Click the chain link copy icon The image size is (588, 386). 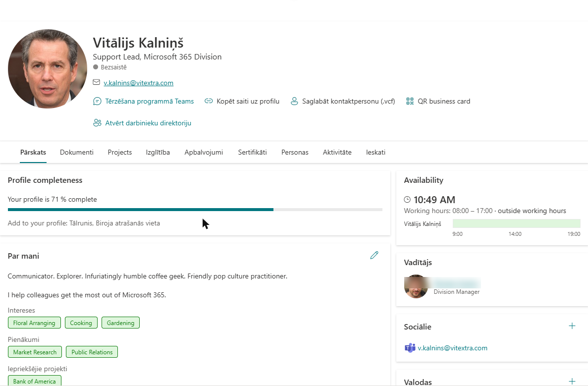(x=209, y=101)
